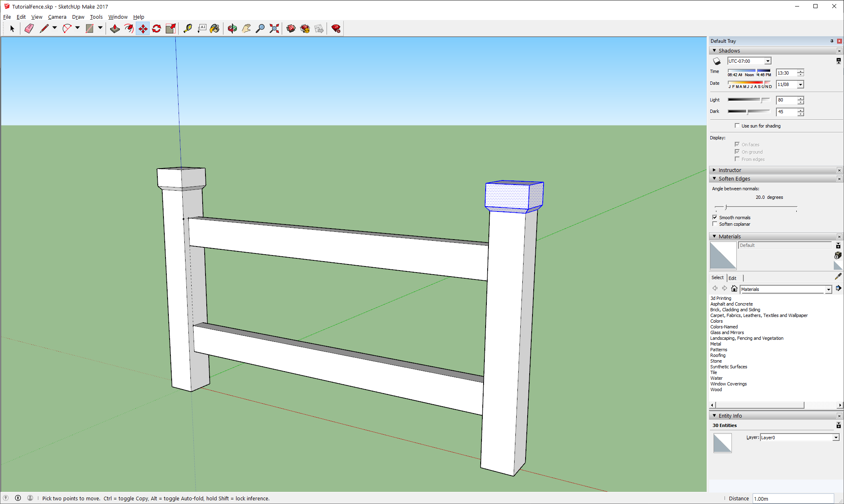Open Landscaping, Fencing and Vegetation collection
Image resolution: width=844 pixels, height=504 pixels.
[747, 338]
